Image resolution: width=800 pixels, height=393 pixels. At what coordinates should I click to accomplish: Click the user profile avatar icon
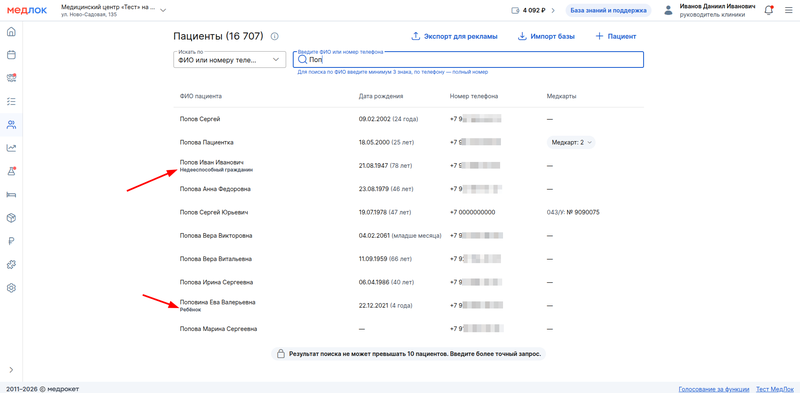coord(668,10)
